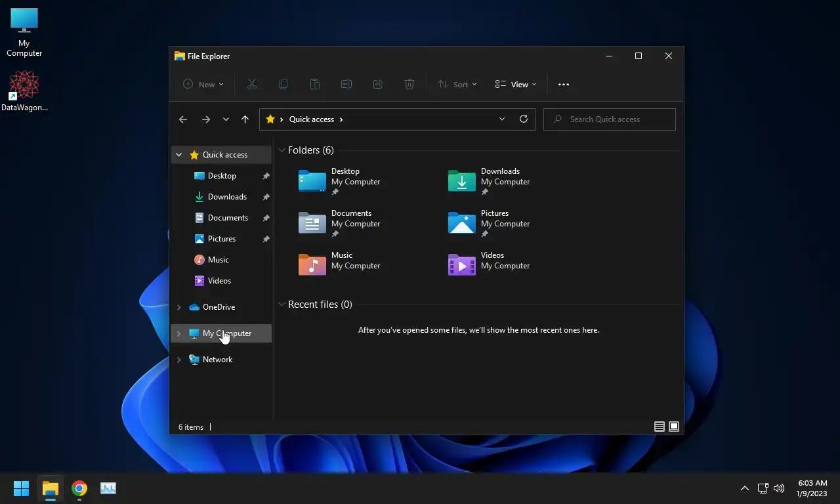Open the Pictures folder in Folders group
This screenshot has height=504, width=840.
point(491,223)
